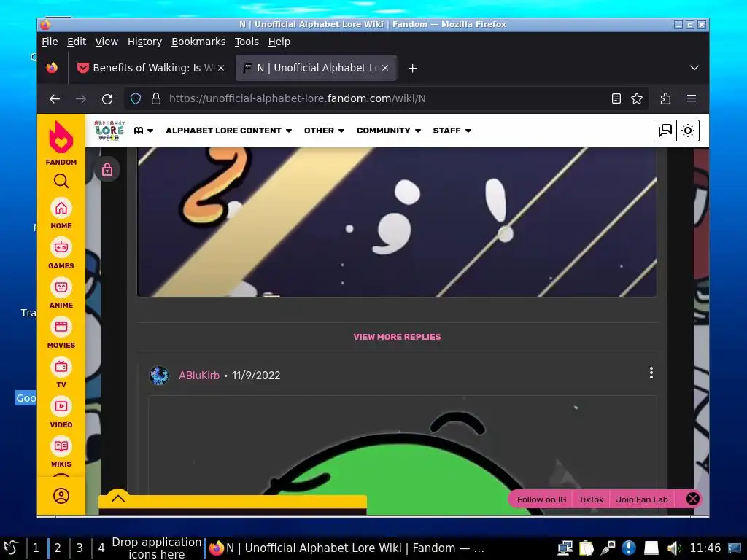Viewport: 747px width, 560px height.
Task: Open the History menu
Action: pos(144,42)
